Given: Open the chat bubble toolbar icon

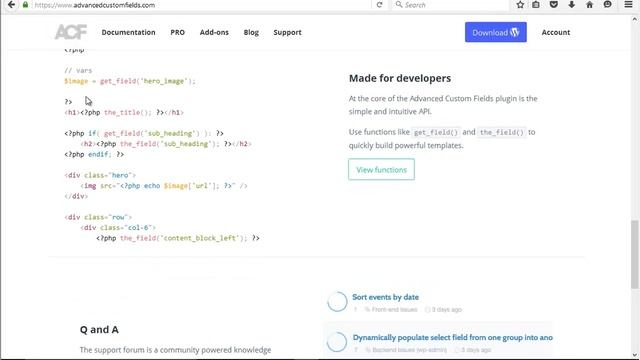Looking at the screenshot, I should [607, 5].
